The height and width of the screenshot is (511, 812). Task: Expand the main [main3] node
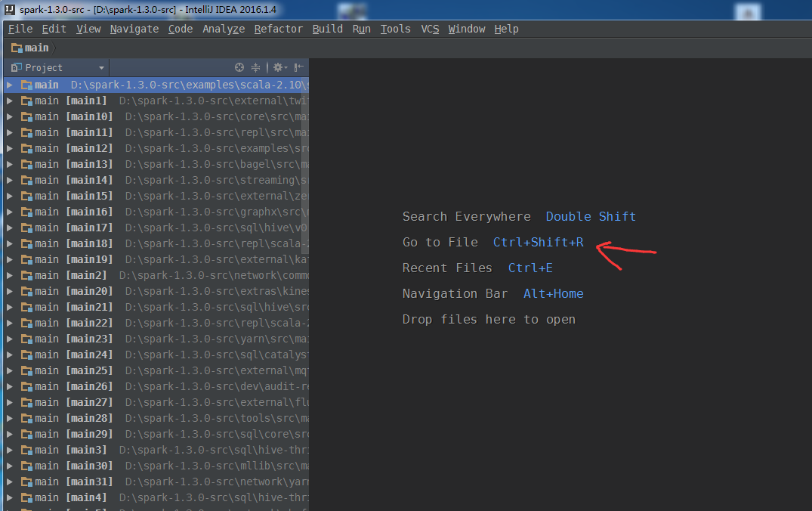(x=9, y=451)
